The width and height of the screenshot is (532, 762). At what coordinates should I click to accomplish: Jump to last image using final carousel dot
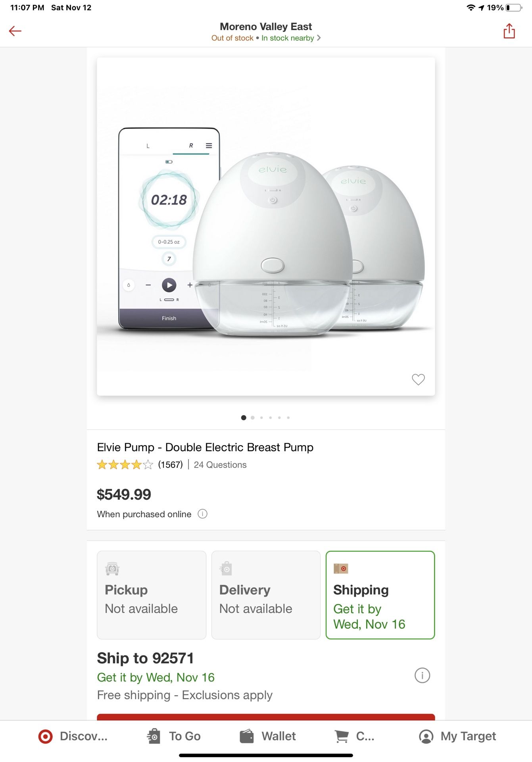point(288,418)
